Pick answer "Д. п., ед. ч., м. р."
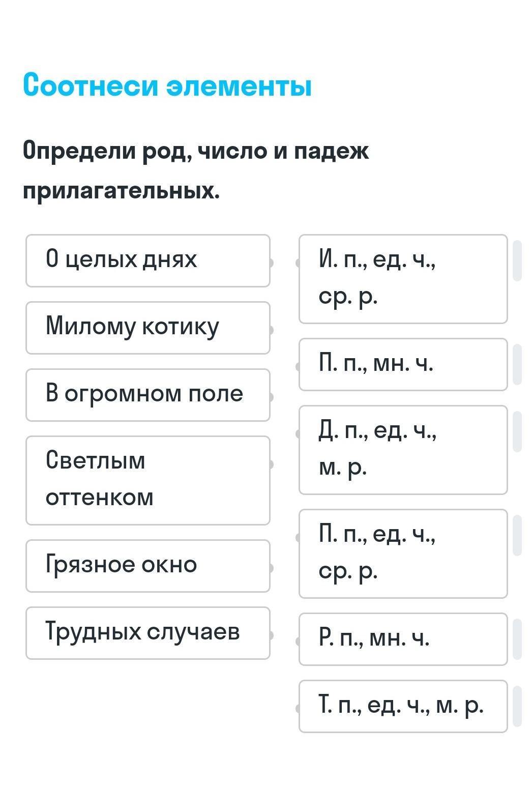The height and width of the screenshot is (786, 532). pyautogui.click(x=403, y=450)
